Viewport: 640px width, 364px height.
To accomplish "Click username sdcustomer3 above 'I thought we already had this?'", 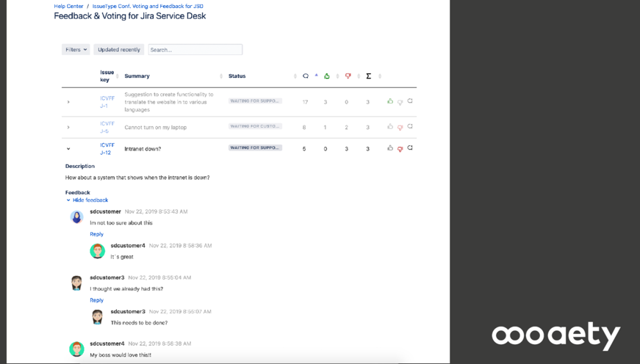I will point(107,277).
